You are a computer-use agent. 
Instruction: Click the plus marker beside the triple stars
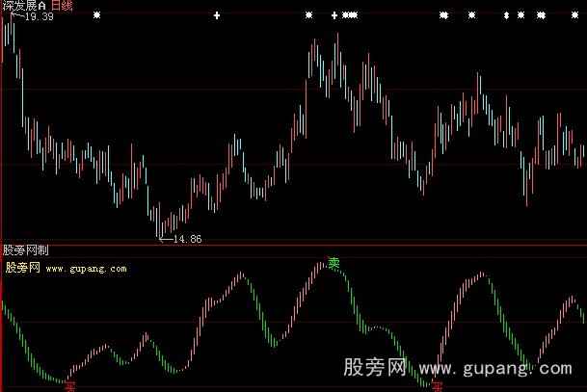pos(334,15)
